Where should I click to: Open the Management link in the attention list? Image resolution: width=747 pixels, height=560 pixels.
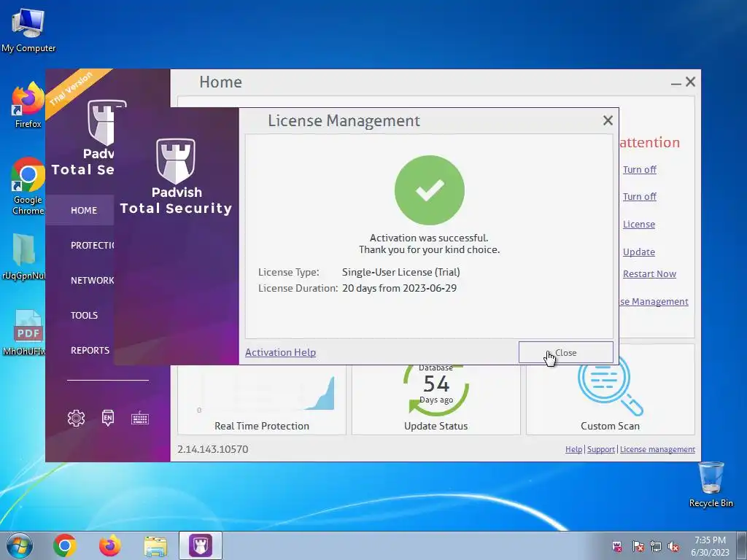[x=654, y=301]
